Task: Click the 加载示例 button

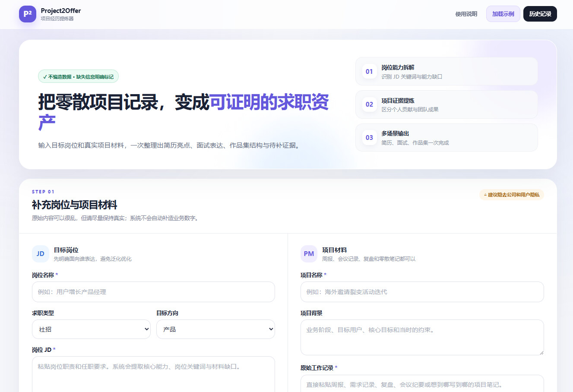Action: click(x=503, y=14)
